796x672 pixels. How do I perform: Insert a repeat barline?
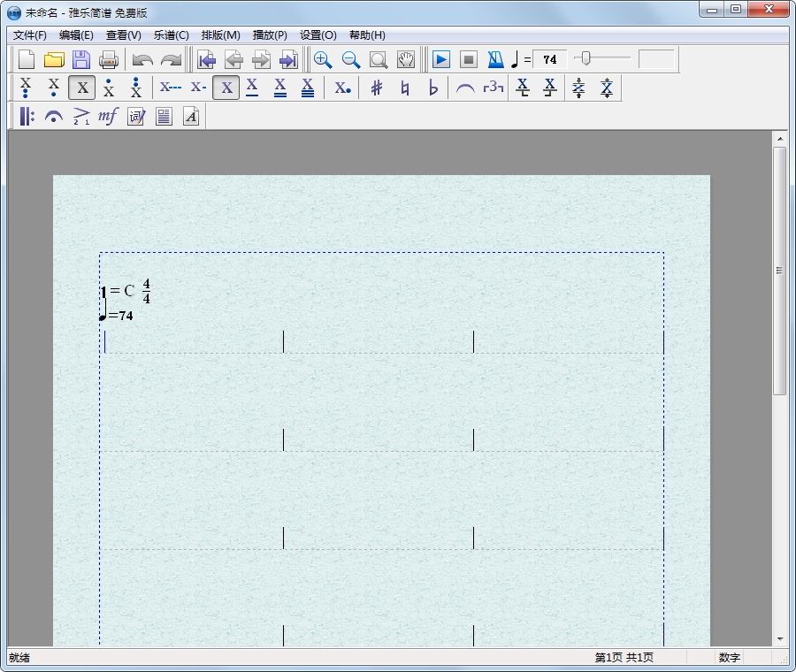tap(27, 116)
